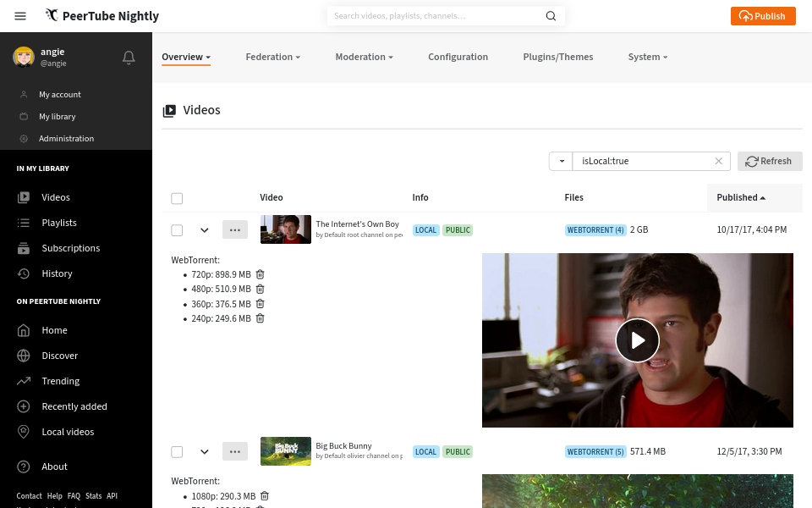Open the Discover globe icon
Image resolution: width=812 pixels, height=508 pixels.
tap(24, 356)
